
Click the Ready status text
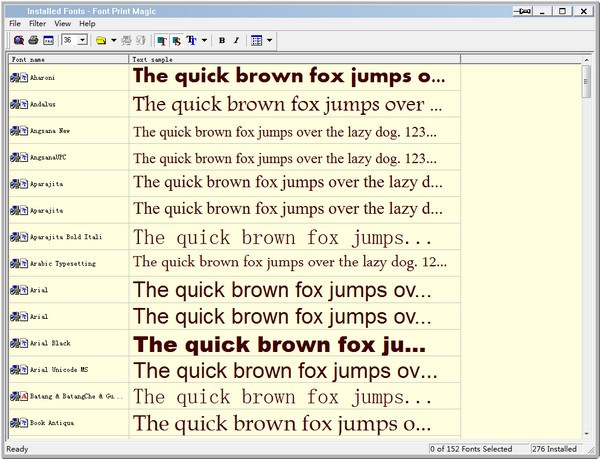17,449
